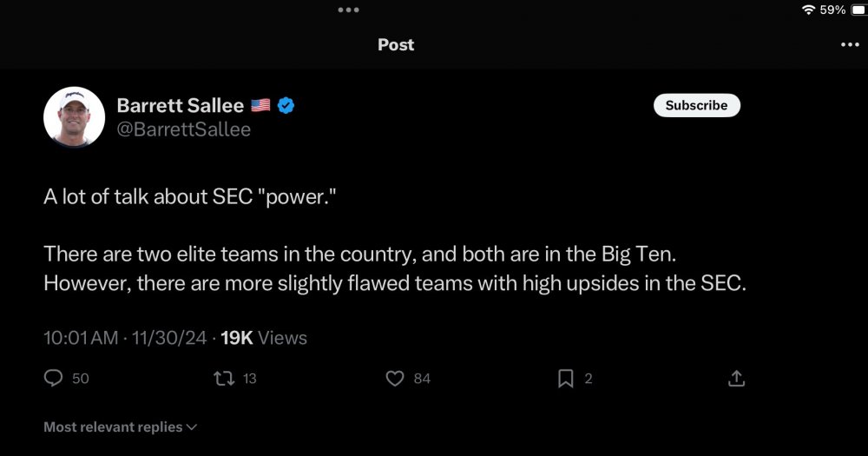Viewport: 868px width, 456px height.
Task: Repost the tweet with the retweet icon
Action: click(x=224, y=378)
